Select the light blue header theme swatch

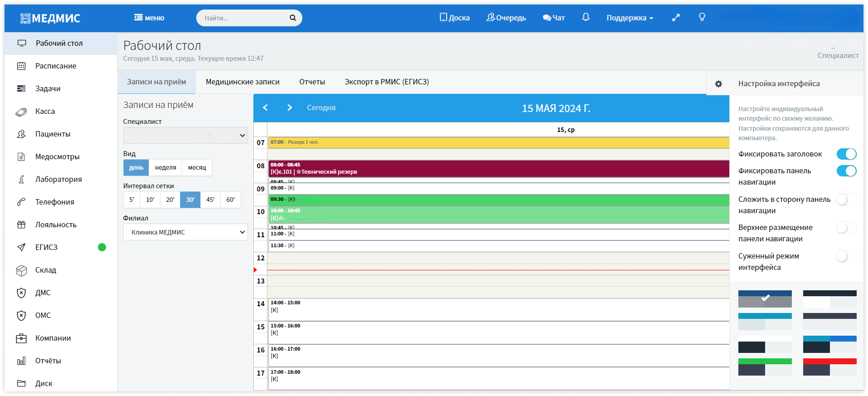(765, 321)
